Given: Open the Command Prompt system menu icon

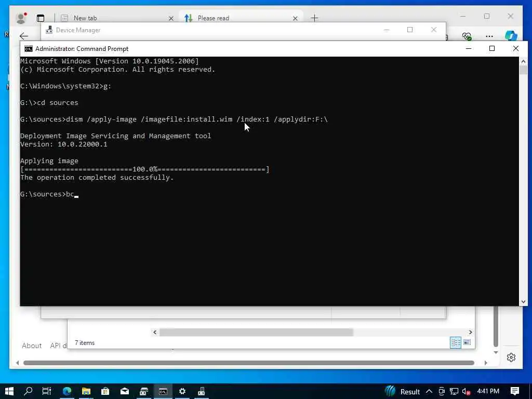Looking at the screenshot, I should click(x=29, y=48).
